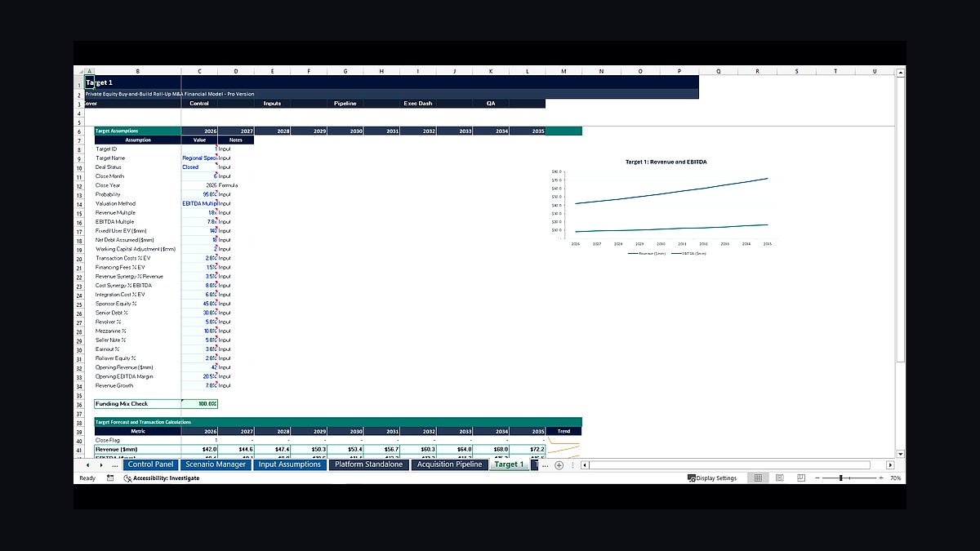This screenshot has width=980, height=551.
Task: Go to the Input Assumptions sheet tab
Action: pos(290,464)
